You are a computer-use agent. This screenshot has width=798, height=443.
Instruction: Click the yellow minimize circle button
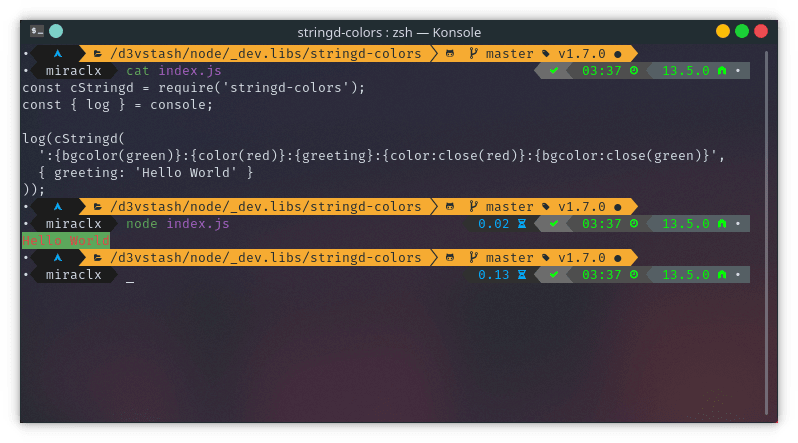(x=723, y=31)
